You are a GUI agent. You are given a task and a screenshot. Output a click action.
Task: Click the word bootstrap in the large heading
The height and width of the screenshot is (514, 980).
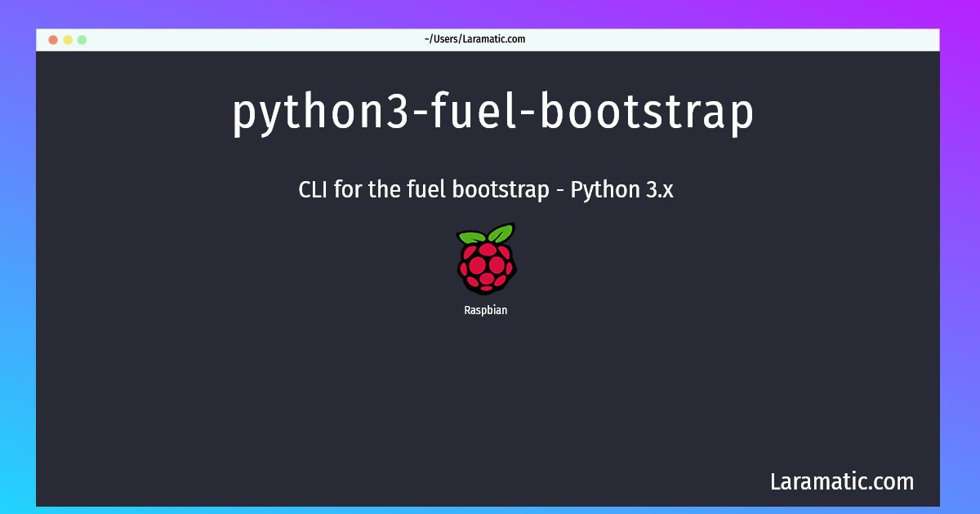[647, 113]
